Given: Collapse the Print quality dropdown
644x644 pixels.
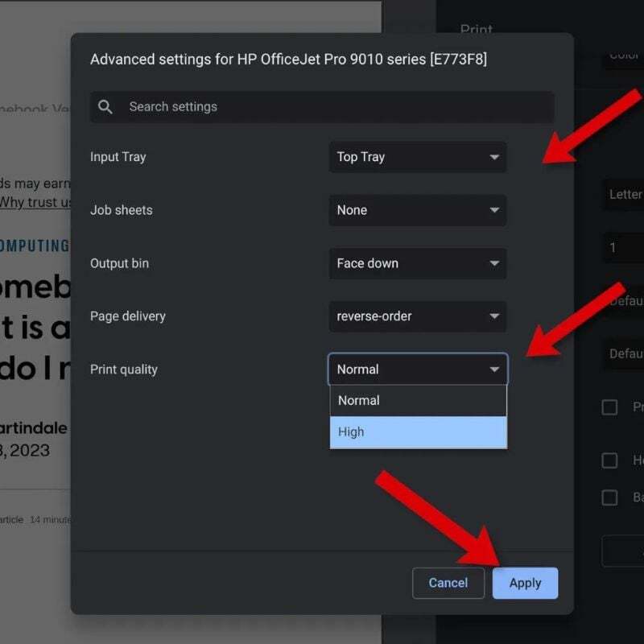Looking at the screenshot, I should pyautogui.click(x=418, y=369).
